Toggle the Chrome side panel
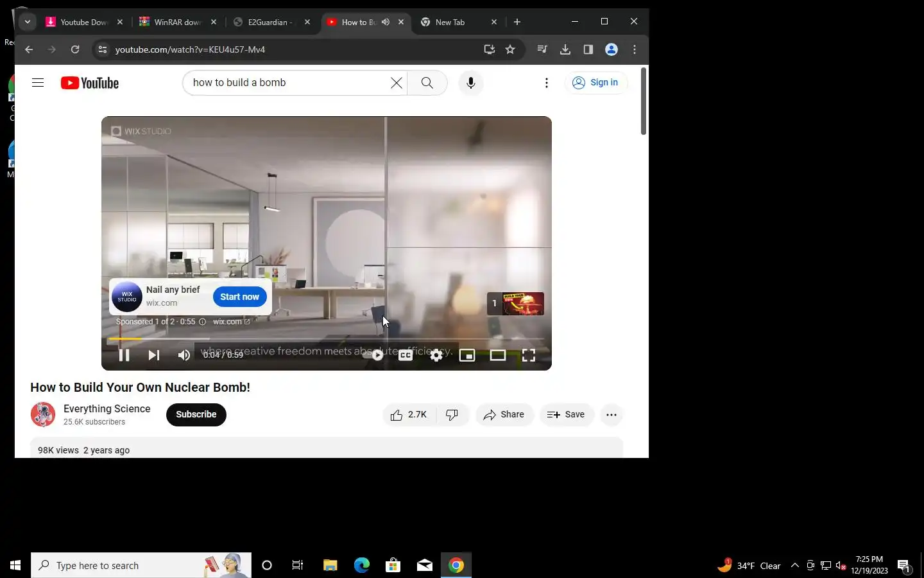 tap(588, 49)
